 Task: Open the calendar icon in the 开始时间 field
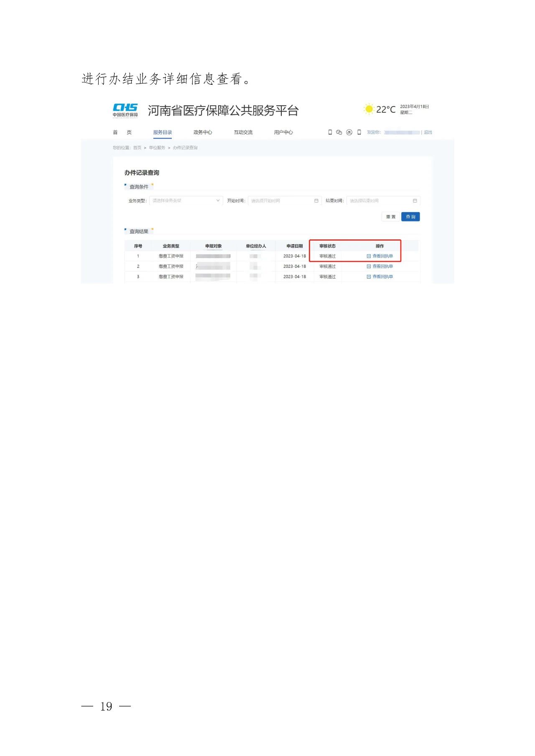pyautogui.click(x=316, y=201)
